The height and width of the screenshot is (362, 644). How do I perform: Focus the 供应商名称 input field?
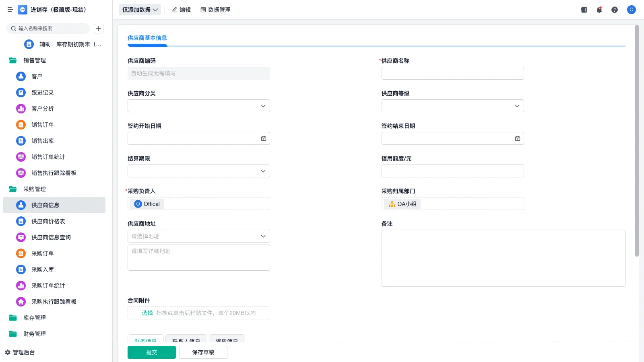(x=453, y=73)
